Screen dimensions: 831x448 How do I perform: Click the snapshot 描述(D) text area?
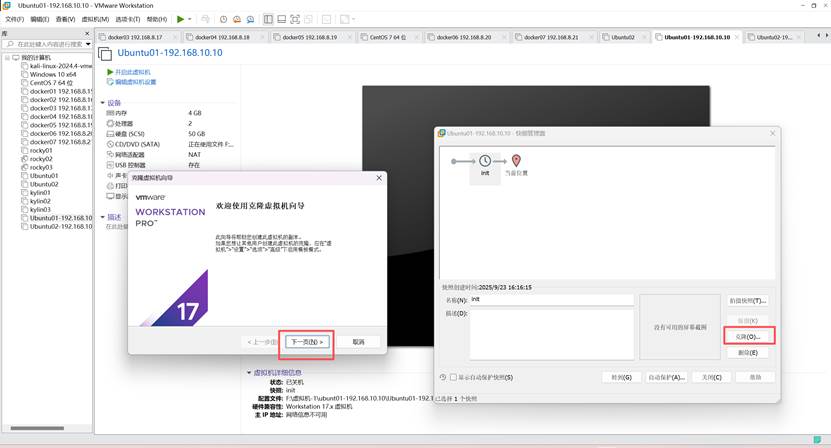[x=552, y=335]
